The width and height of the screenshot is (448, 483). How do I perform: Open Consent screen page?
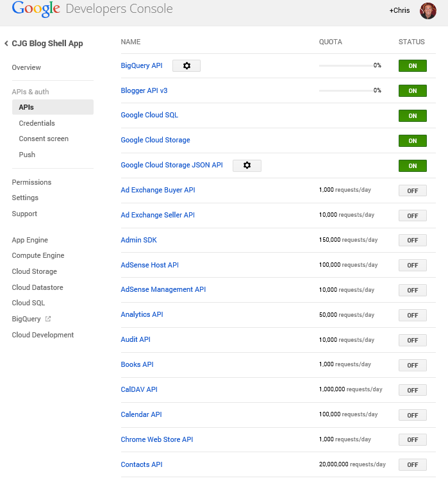coord(44,139)
